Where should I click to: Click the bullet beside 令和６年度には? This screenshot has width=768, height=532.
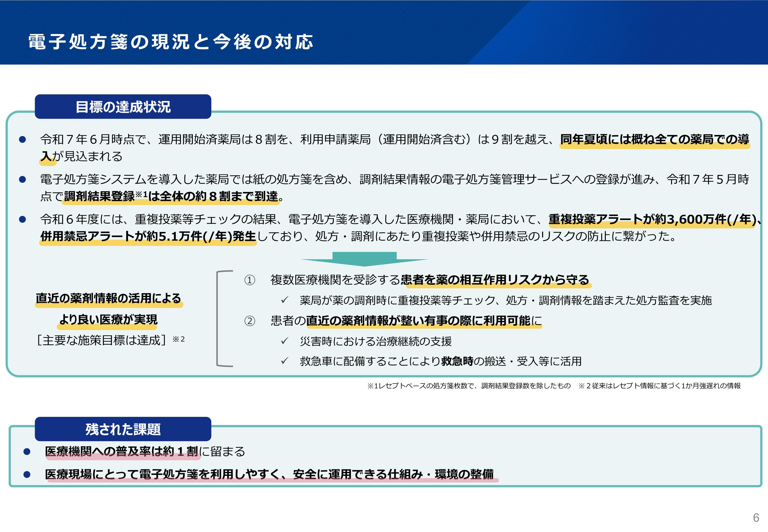point(23,219)
